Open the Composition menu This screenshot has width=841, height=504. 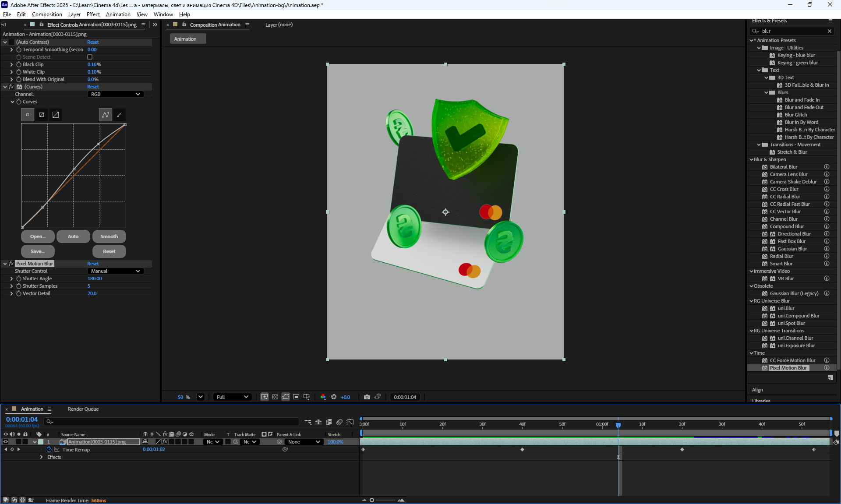pos(47,14)
